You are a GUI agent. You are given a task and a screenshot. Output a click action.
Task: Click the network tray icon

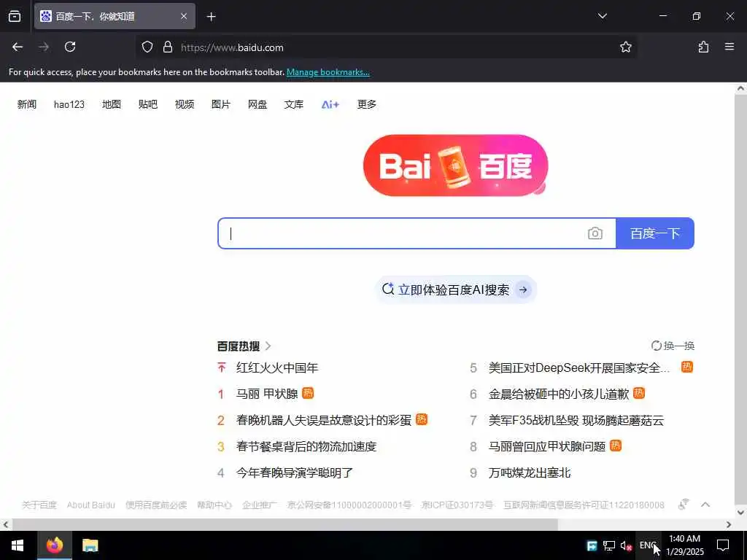tap(609, 545)
